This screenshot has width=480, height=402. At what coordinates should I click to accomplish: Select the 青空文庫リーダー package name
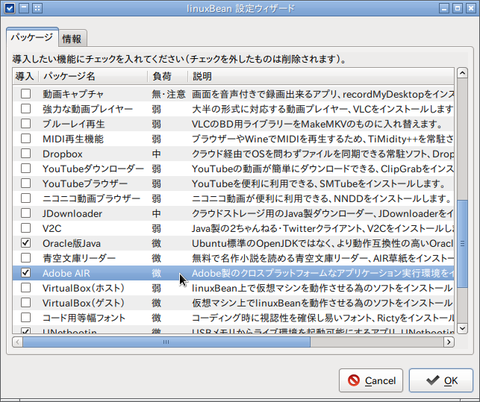79,258
